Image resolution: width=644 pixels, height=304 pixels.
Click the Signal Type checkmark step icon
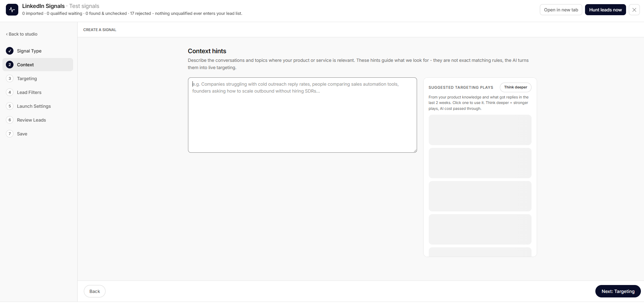(x=10, y=51)
